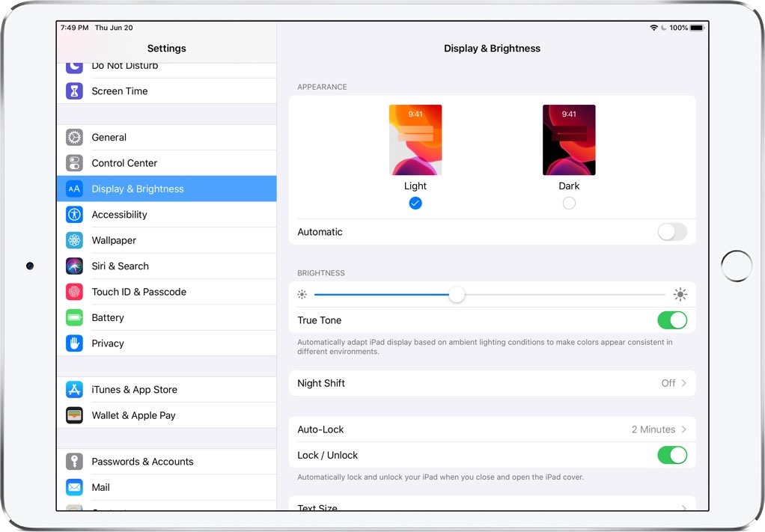Screen dimensions: 765x532
Task: Click the brightness slider knob
Action: coord(457,295)
